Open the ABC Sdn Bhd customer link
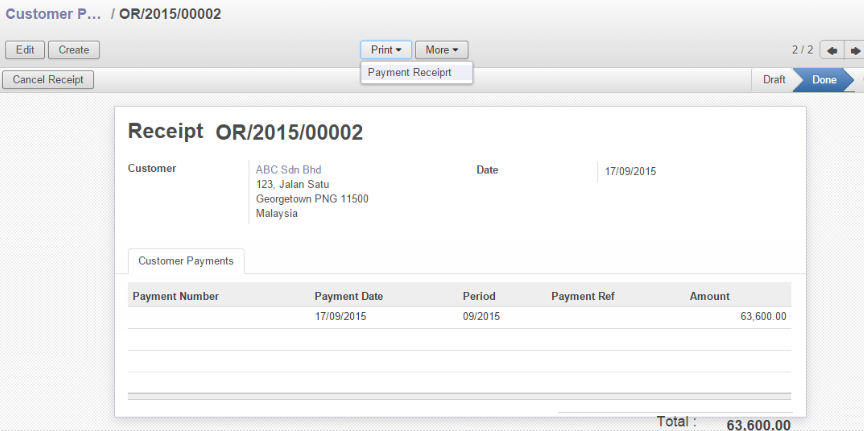 point(288,170)
